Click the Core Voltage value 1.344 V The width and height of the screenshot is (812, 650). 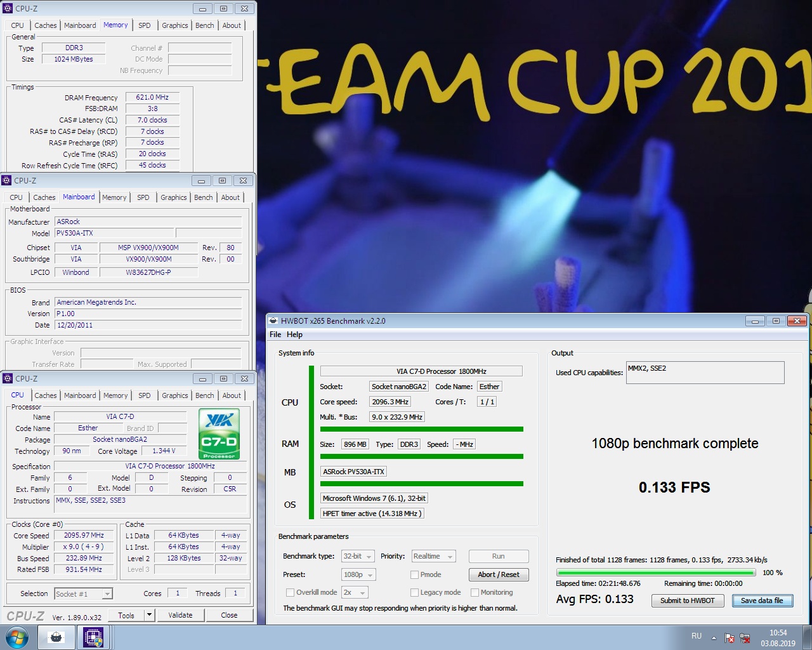[x=164, y=451]
